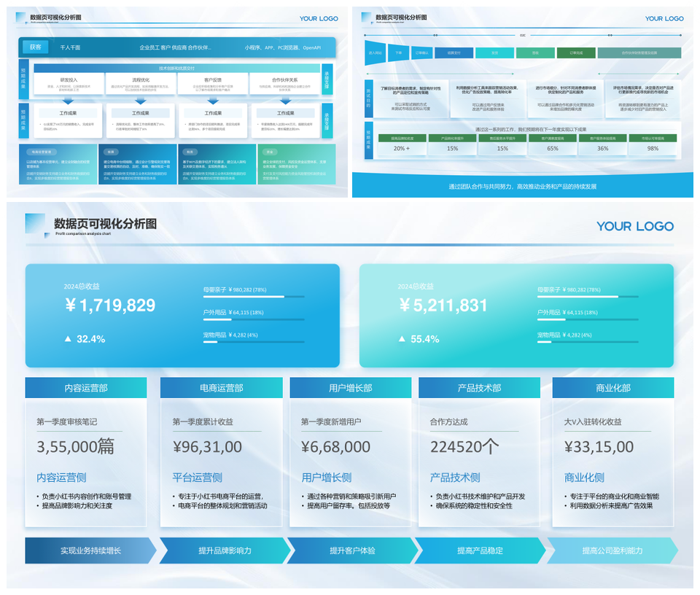The image size is (700, 595).
Task: Click the ¥33,15,00 value
Action: coord(599,447)
